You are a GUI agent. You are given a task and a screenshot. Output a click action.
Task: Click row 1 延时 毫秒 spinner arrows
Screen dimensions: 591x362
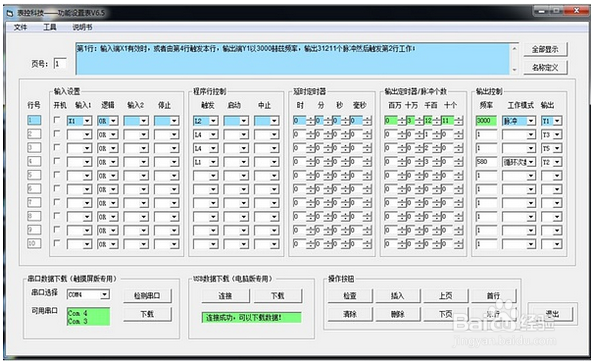(367, 121)
